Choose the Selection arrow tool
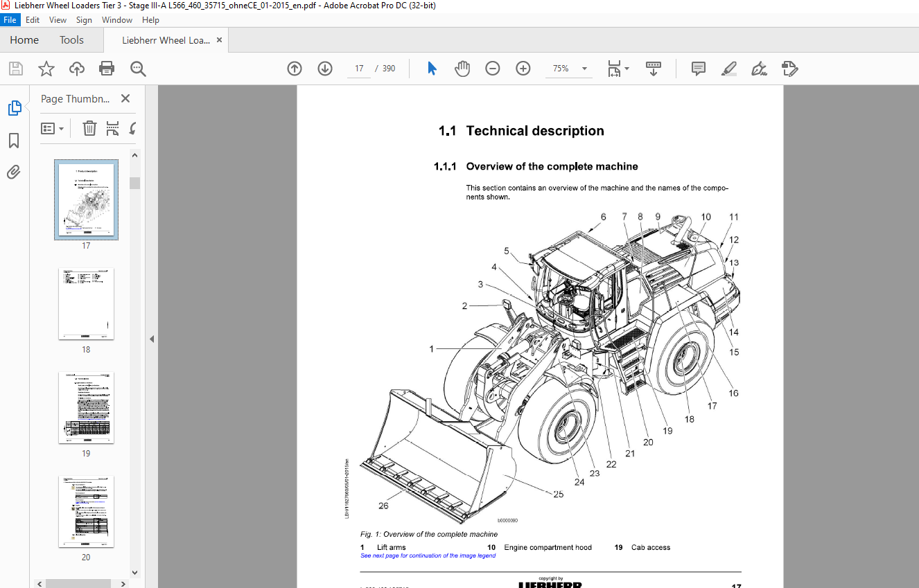The image size is (919, 588). pos(432,69)
